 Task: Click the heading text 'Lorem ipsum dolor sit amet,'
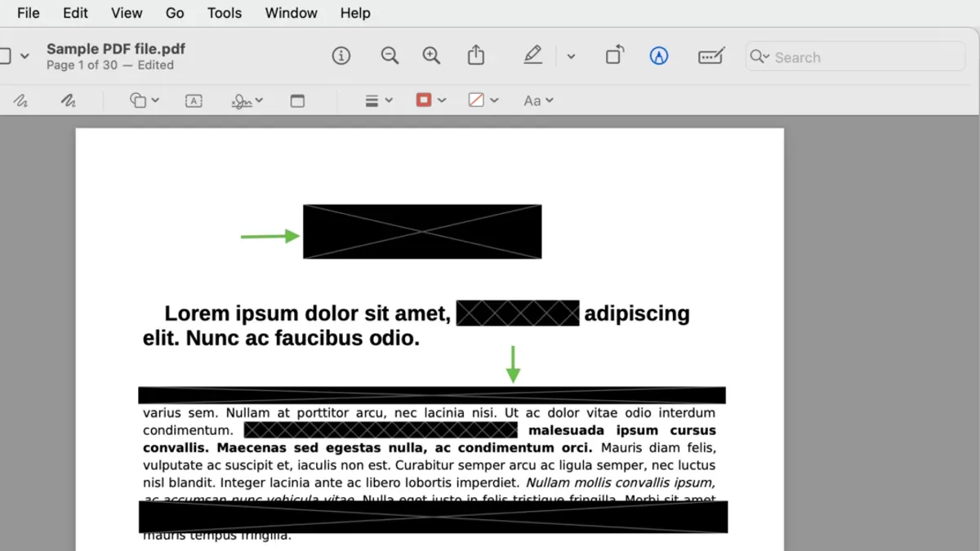pyautogui.click(x=307, y=313)
